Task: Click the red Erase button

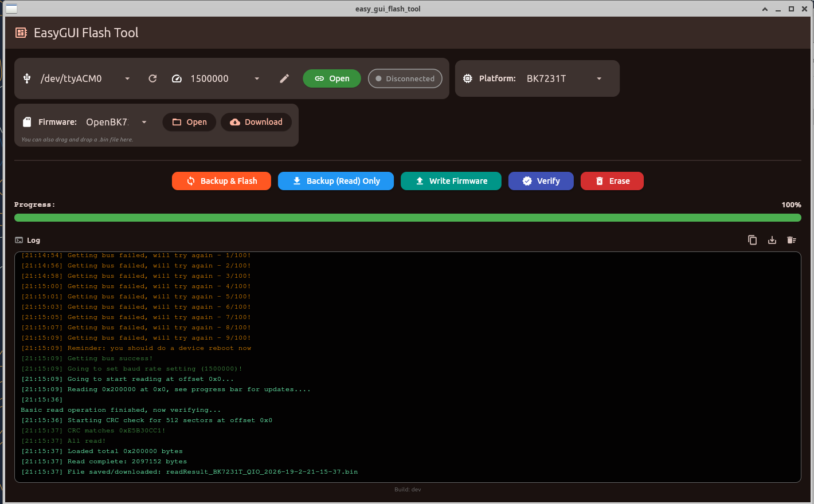Action: tap(612, 181)
